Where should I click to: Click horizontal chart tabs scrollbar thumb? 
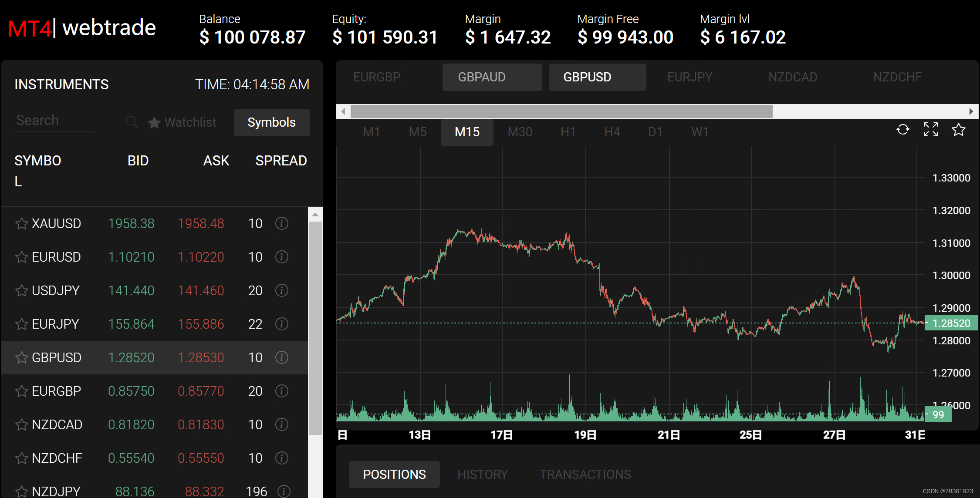pos(561,111)
